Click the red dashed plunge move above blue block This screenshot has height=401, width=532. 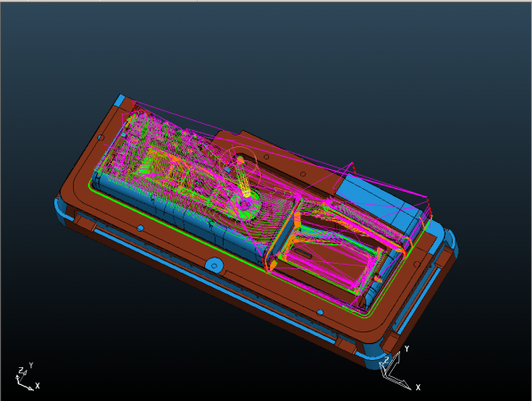pyautogui.click(x=354, y=168)
